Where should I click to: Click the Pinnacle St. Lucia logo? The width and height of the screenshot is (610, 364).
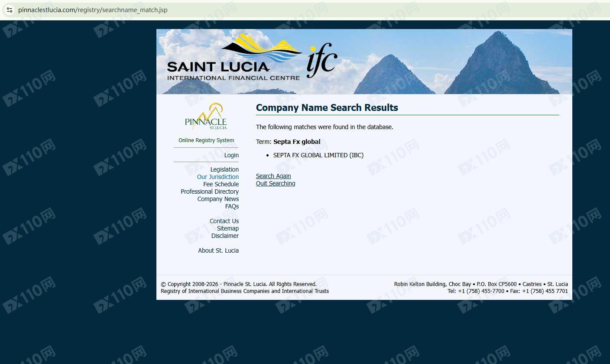pos(206,117)
